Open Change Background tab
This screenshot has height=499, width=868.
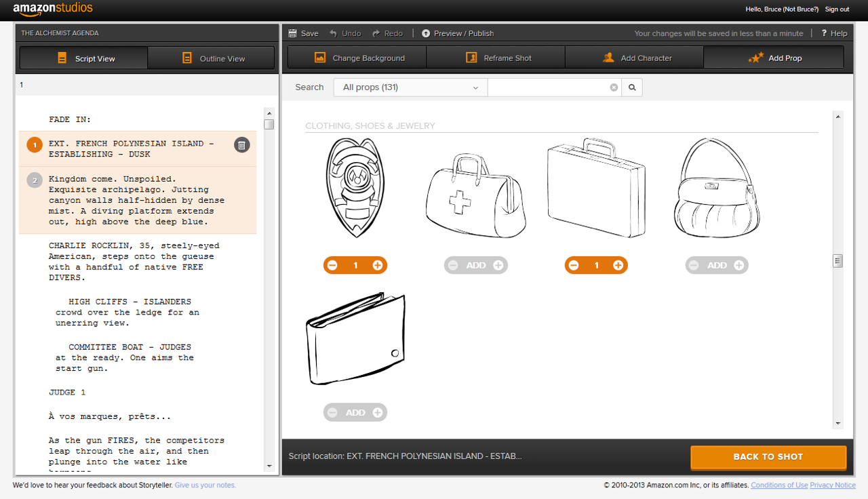(x=357, y=58)
